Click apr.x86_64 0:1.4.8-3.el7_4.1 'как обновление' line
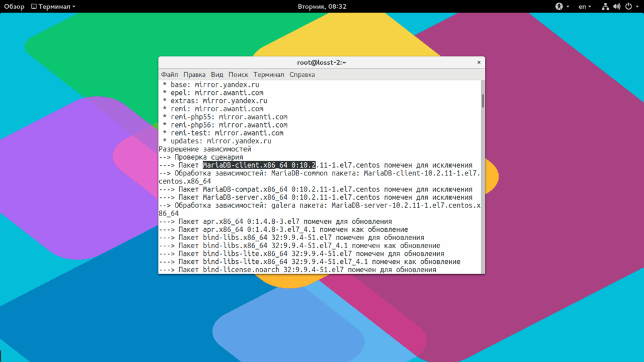The height and width of the screenshot is (362, 644). (284, 229)
